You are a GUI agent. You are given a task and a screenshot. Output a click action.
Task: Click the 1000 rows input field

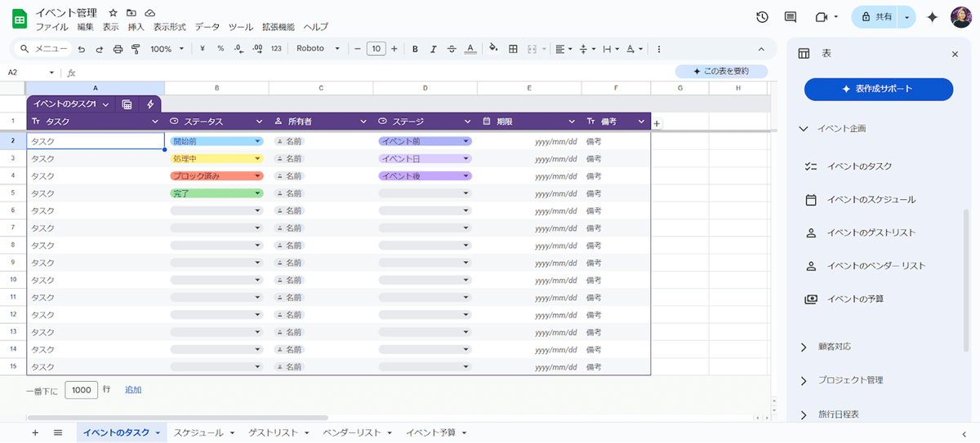tap(82, 390)
